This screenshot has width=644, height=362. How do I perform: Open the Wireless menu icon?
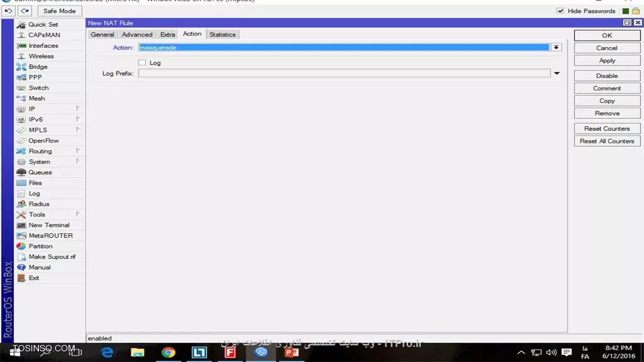click(21, 56)
